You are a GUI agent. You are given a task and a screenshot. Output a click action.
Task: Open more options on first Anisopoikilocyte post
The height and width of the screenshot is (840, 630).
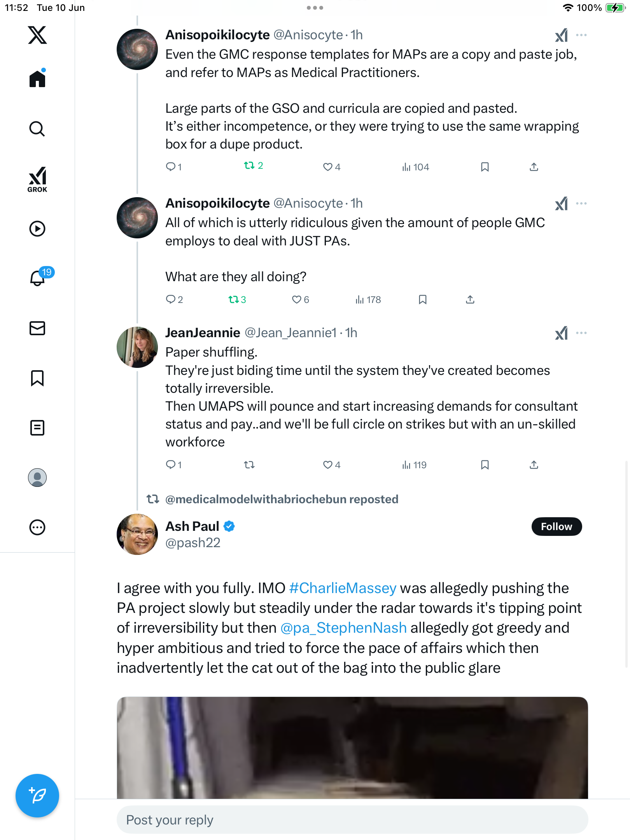[x=581, y=35]
